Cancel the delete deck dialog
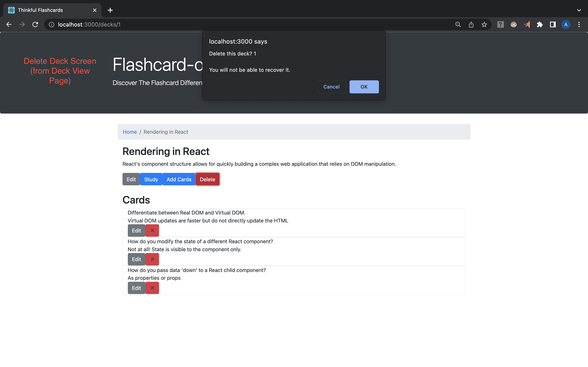Screen dimensions: 588x367 click(x=331, y=87)
